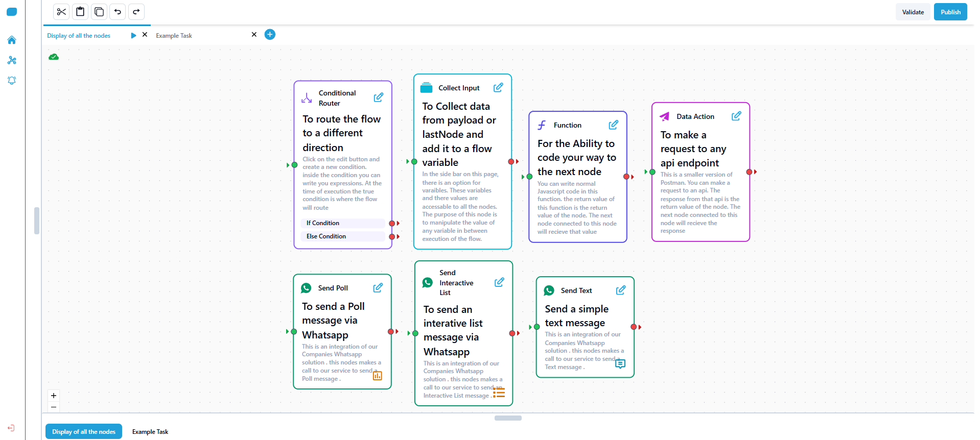Click Send Poll green input port
Viewport: 980px width, 440px height.
(294, 332)
